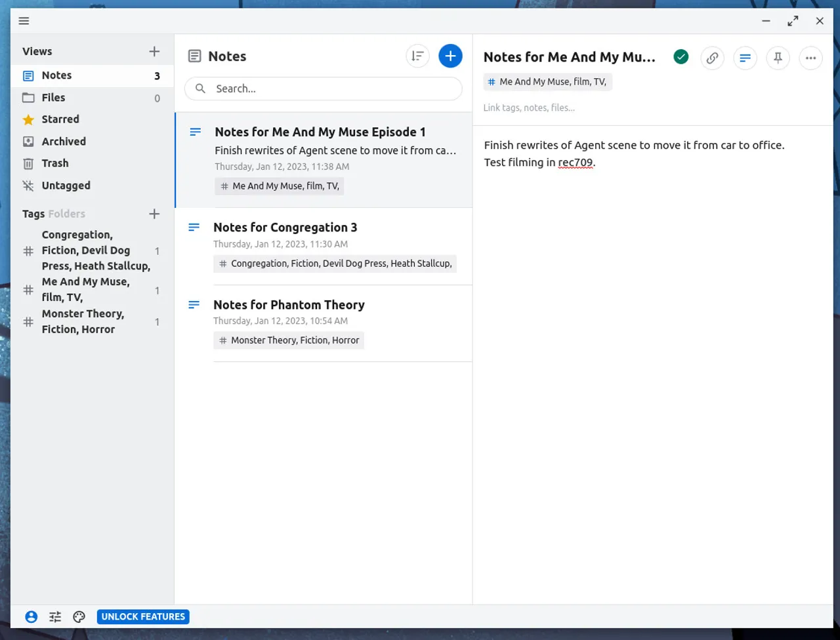Viewport: 840px width, 640px height.
Task: Open the Trash view
Action: point(55,163)
